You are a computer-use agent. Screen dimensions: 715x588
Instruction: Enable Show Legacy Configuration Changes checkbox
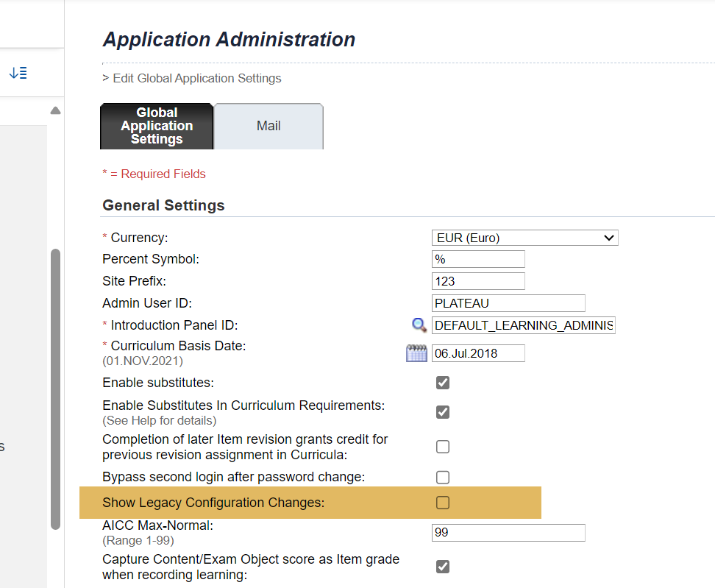(443, 502)
